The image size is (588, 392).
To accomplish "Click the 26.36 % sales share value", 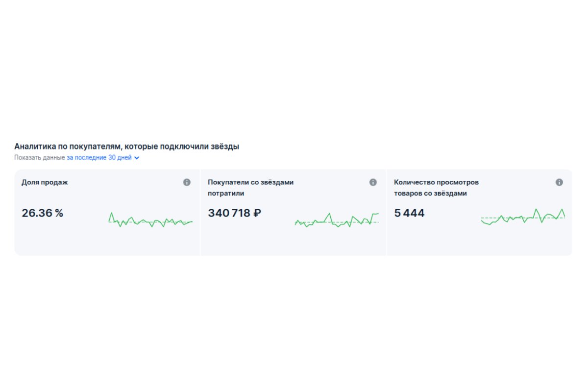I will pos(43,213).
